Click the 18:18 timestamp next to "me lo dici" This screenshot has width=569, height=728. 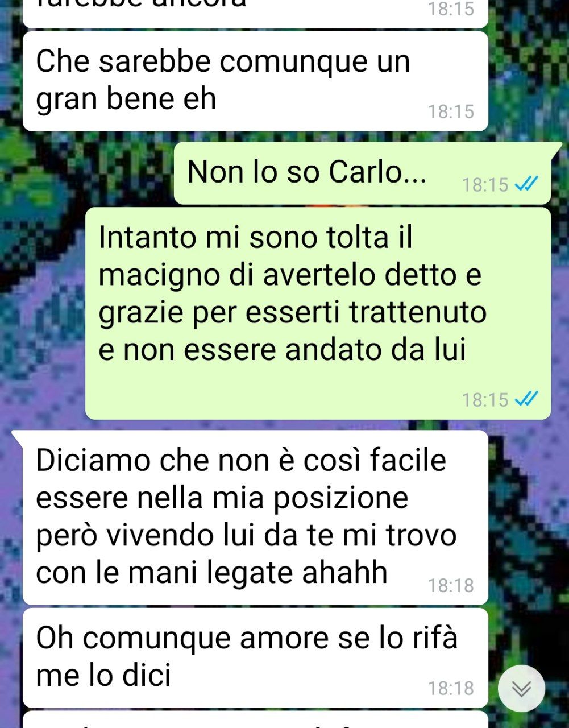pyautogui.click(x=451, y=688)
